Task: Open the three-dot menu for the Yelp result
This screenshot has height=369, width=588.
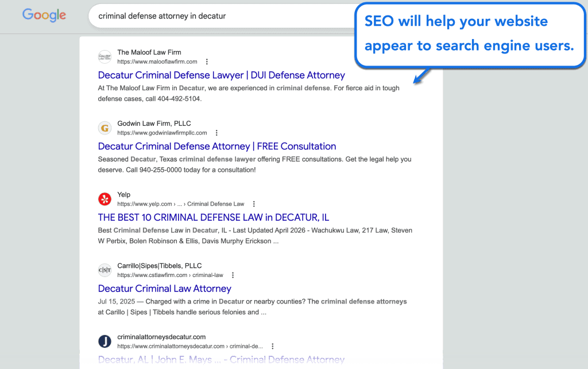Action: click(x=253, y=203)
